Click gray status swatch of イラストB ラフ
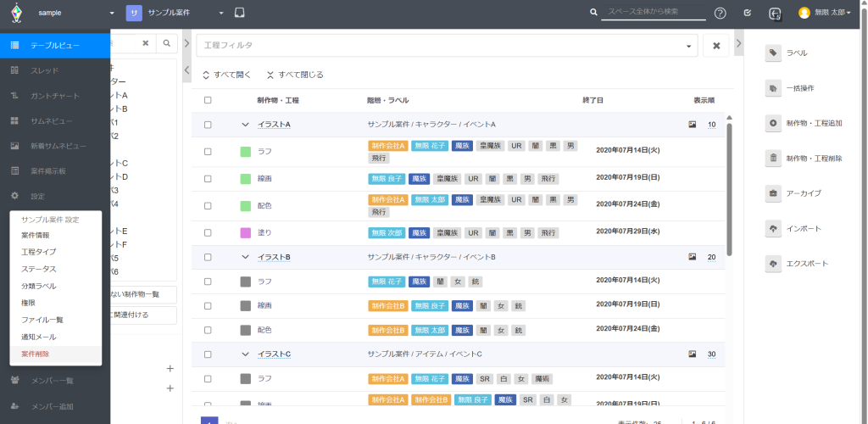Viewport: 868px width, 424px height. coord(246,282)
